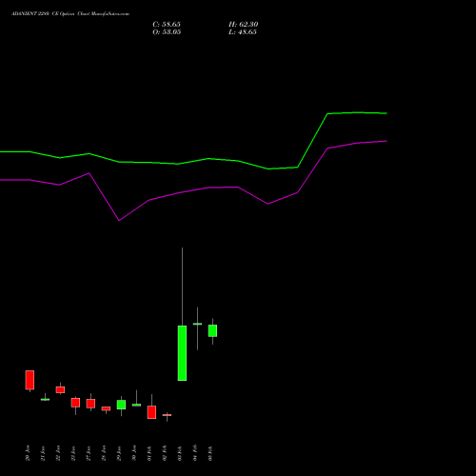
Task: Click the red candle for 20 Jan
Action: point(30,380)
